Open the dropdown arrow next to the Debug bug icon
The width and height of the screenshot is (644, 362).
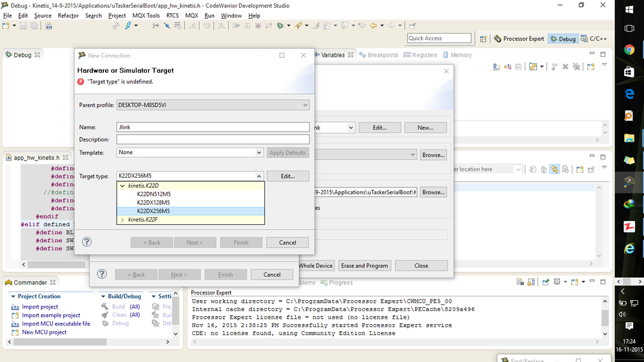pos(288,26)
